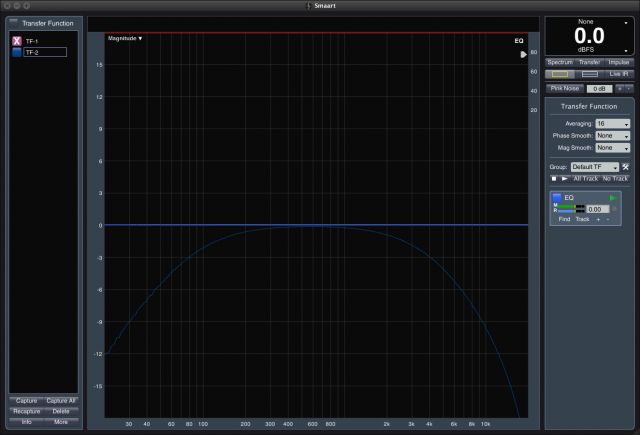The height and width of the screenshot is (435, 640).
Task: Enable the Live IR display
Action: tap(621, 74)
